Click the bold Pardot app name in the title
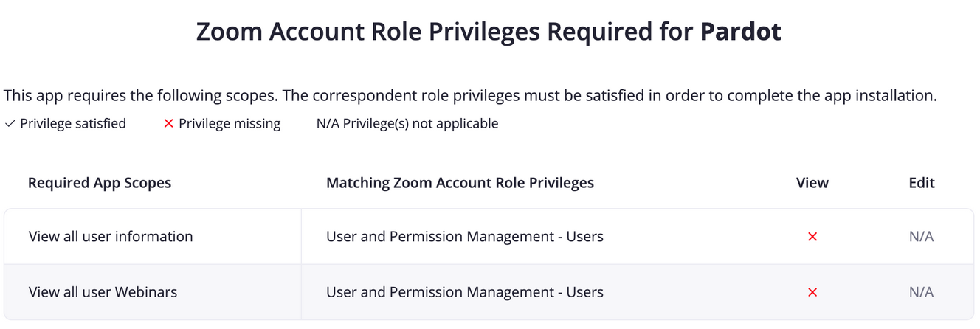This screenshot has height=329, width=980. (x=740, y=32)
